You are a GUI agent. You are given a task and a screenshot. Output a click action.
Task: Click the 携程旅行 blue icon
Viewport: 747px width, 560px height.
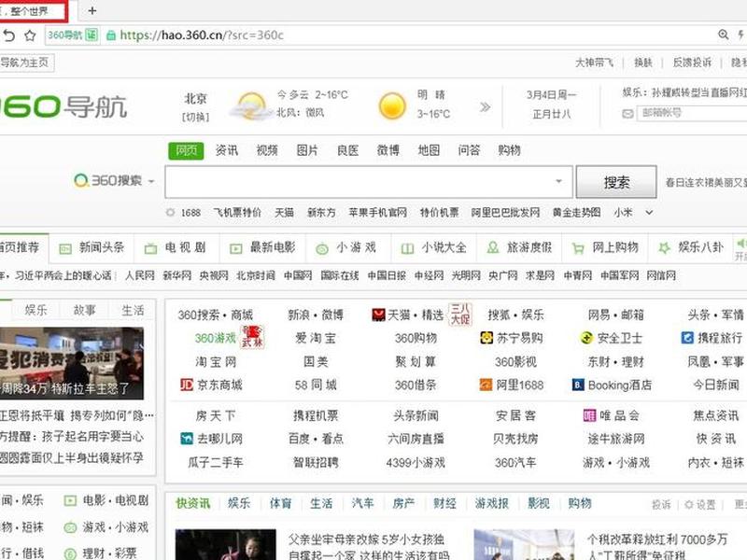687,338
